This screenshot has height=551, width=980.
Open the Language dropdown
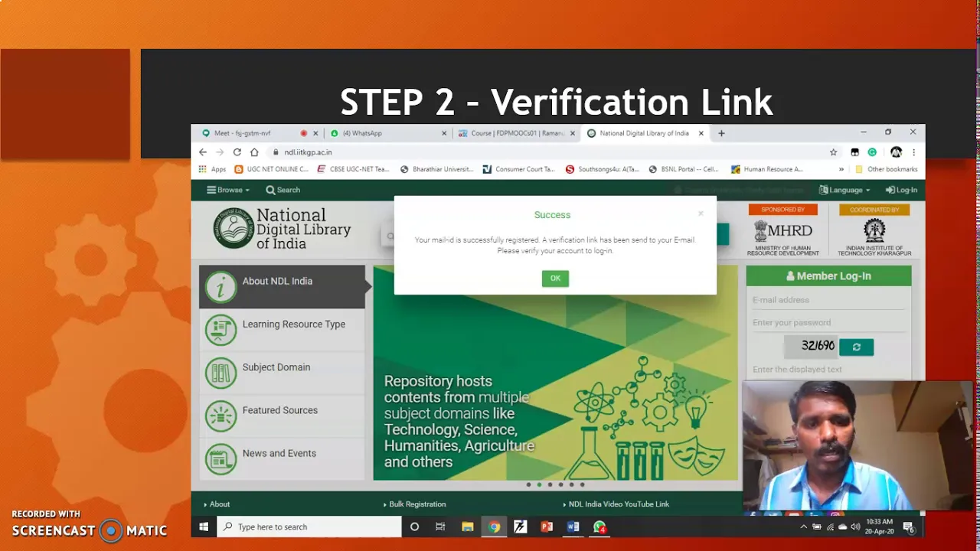844,190
